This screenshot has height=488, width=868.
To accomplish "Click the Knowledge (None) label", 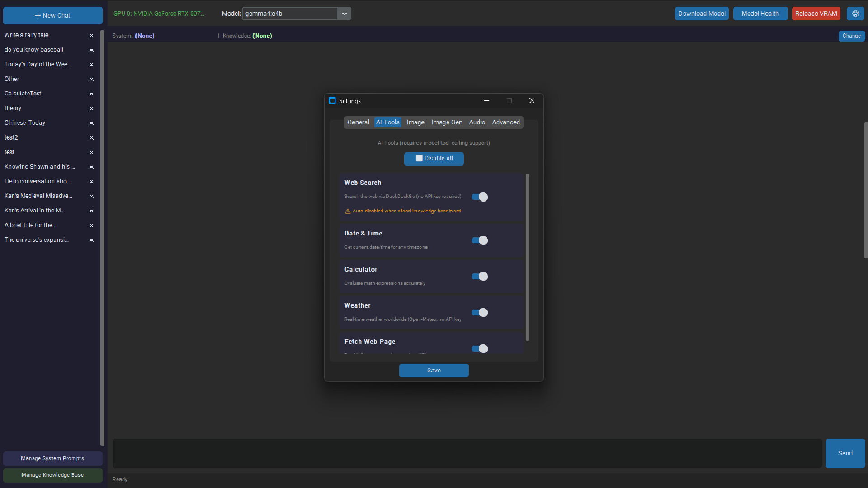I will pos(247,36).
